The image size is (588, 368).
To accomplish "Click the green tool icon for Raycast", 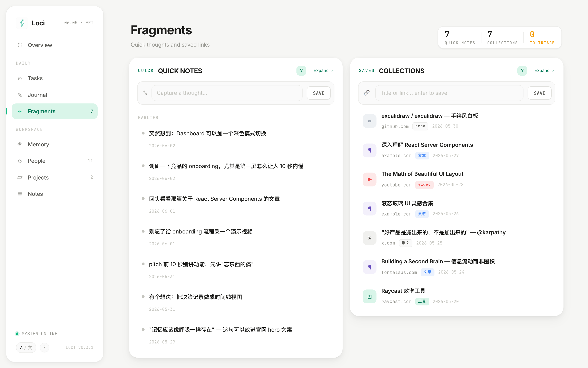I will (x=370, y=296).
